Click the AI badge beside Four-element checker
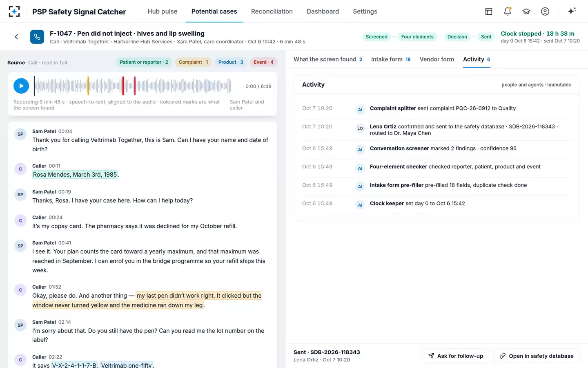Image resolution: width=588 pixels, height=368 pixels. pyautogui.click(x=360, y=168)
